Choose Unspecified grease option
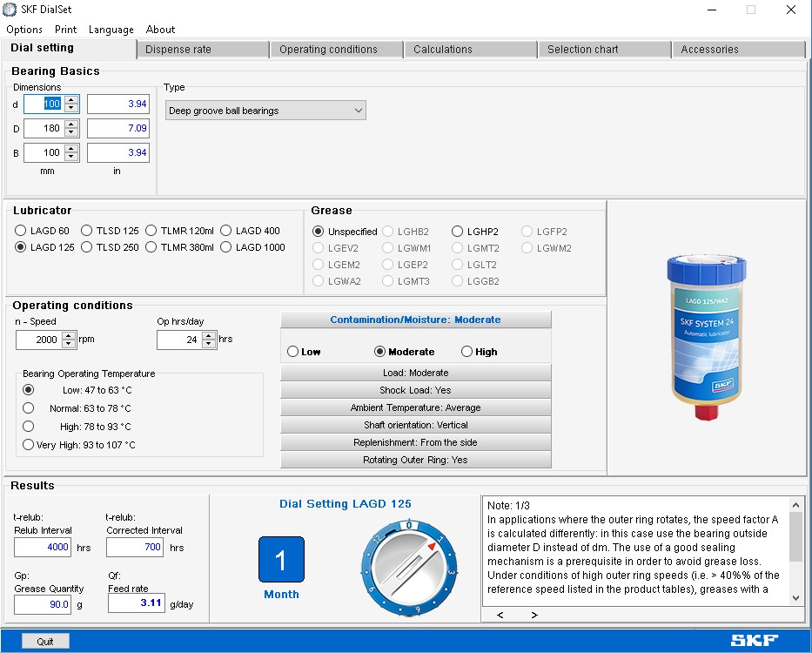 pos(345,231)
